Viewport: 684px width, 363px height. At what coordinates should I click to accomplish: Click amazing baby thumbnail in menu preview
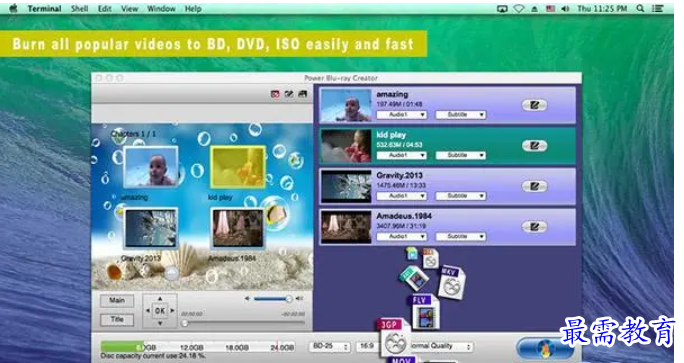[x=151, y=167]
